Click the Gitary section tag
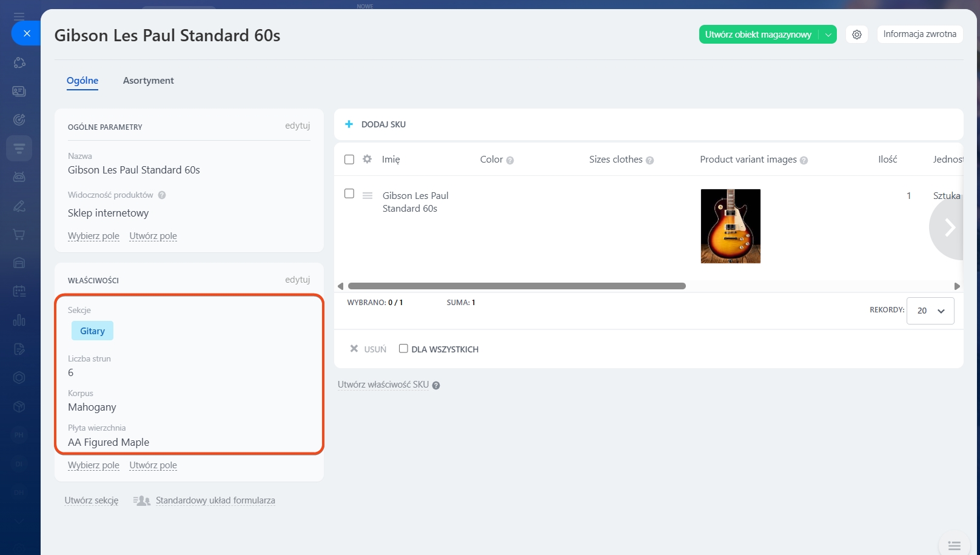Image resolution: width=980 pixels, height=555 pixels. pos(92,331)
